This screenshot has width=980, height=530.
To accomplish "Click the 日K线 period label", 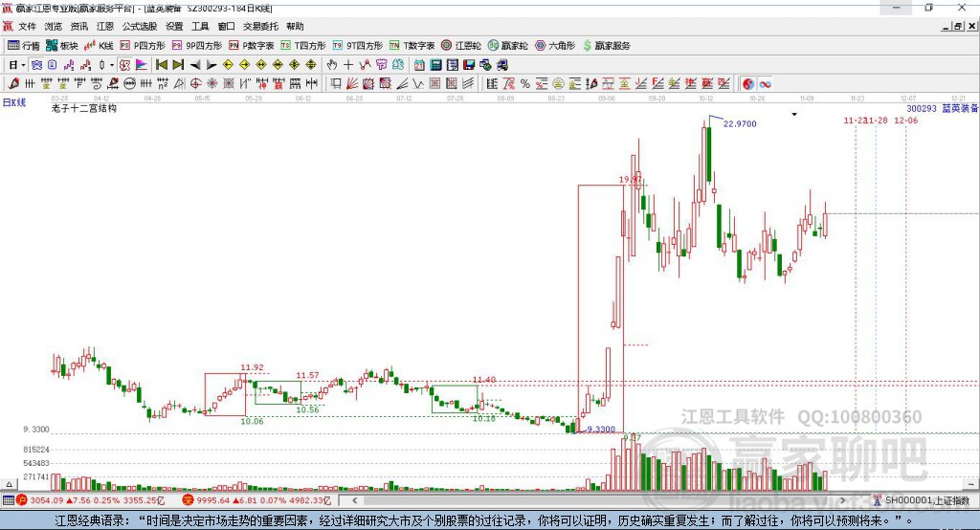I will 13,102.
